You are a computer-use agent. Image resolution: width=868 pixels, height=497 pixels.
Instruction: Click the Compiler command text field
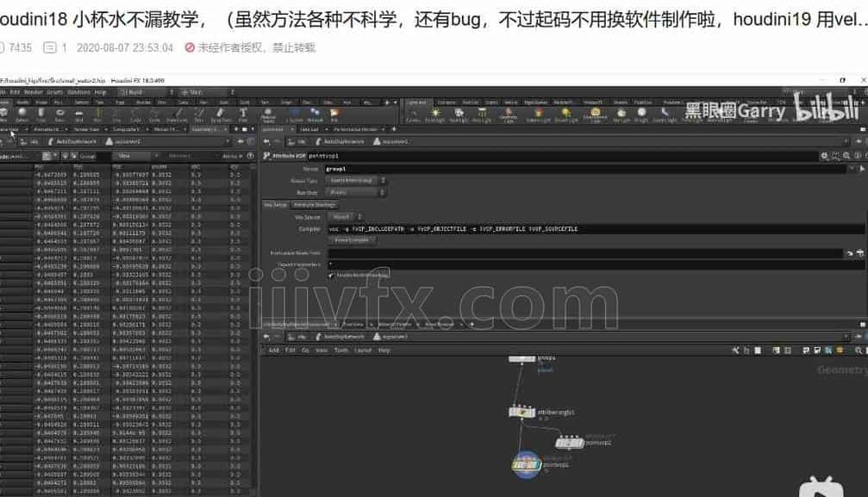pyautogui.click(x=596, y=228)
